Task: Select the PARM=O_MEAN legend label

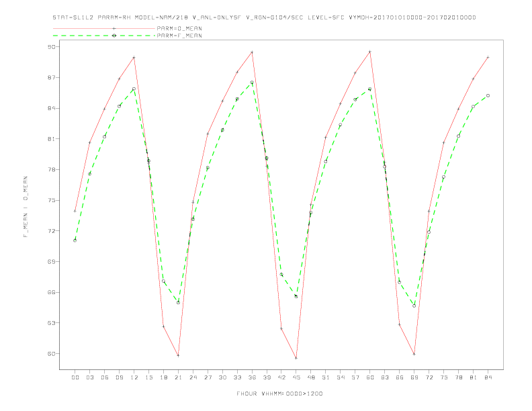Action: [x=179, y=28]
